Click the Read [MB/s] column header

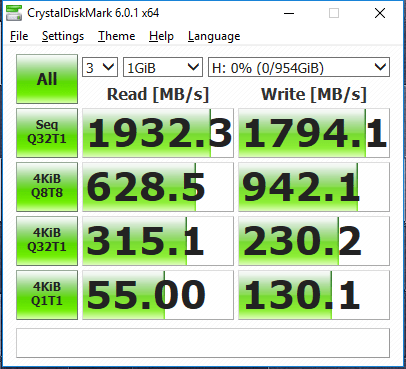pos(158,94)
